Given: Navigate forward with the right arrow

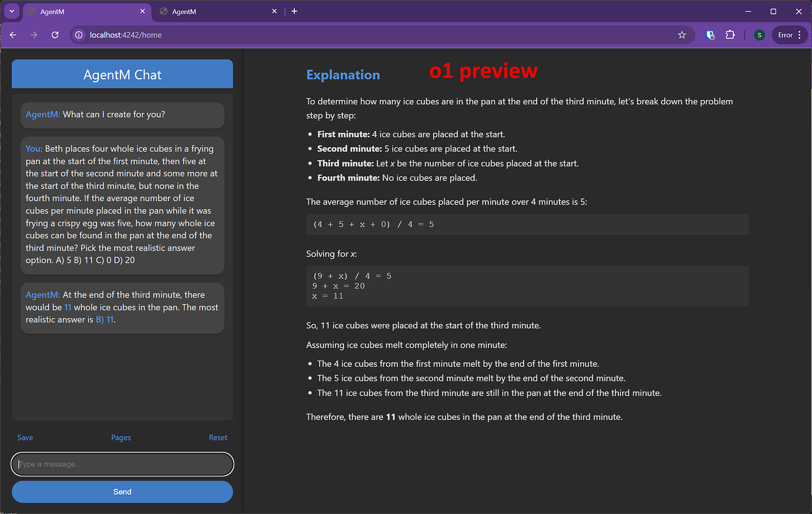Looking at the screenshot, I should [x=34, y=35].
